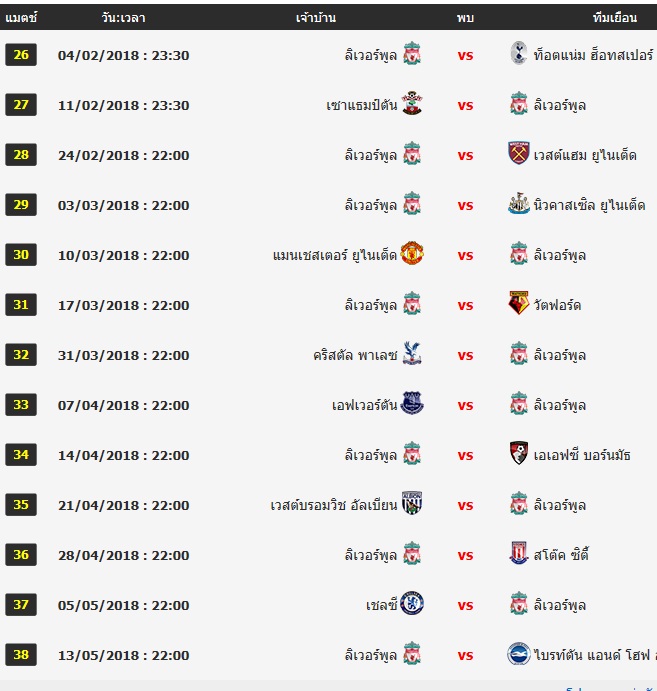657x691 pixels.
Task: Click the "vs" link in match 27
Action: [465, 105]
